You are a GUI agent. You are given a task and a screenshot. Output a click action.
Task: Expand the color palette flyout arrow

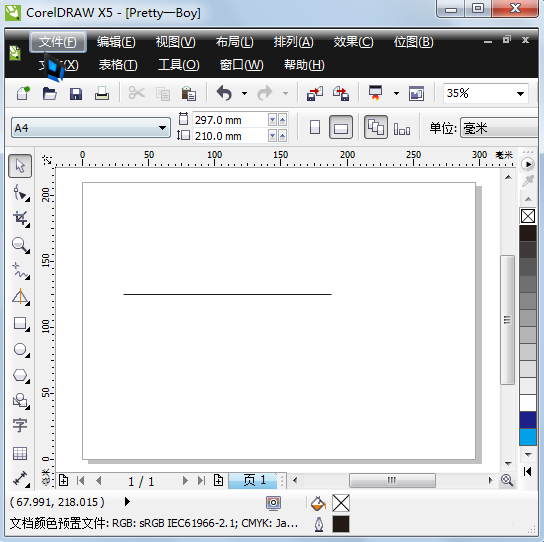528,164
